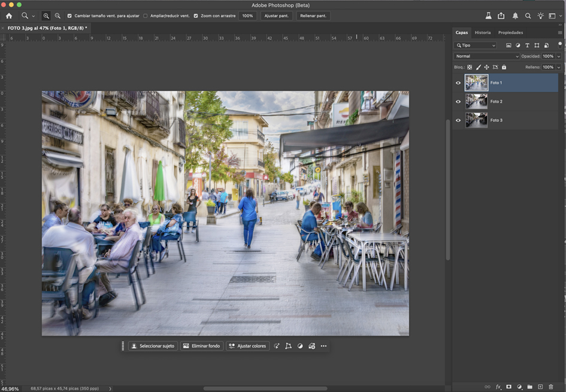This screenshot has width=566, height=392.
Task: Click the Seleccionar sujeto button
Action: point(153,346)
